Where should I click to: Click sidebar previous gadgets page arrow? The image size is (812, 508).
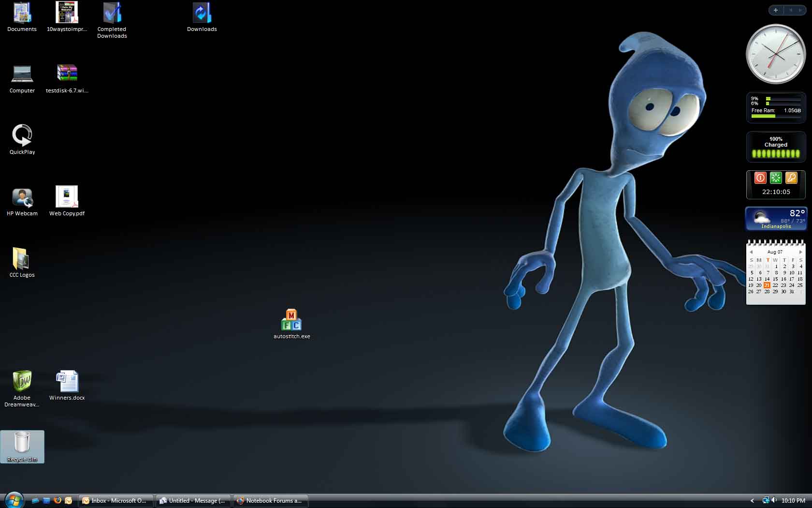(x=791, y=10)
